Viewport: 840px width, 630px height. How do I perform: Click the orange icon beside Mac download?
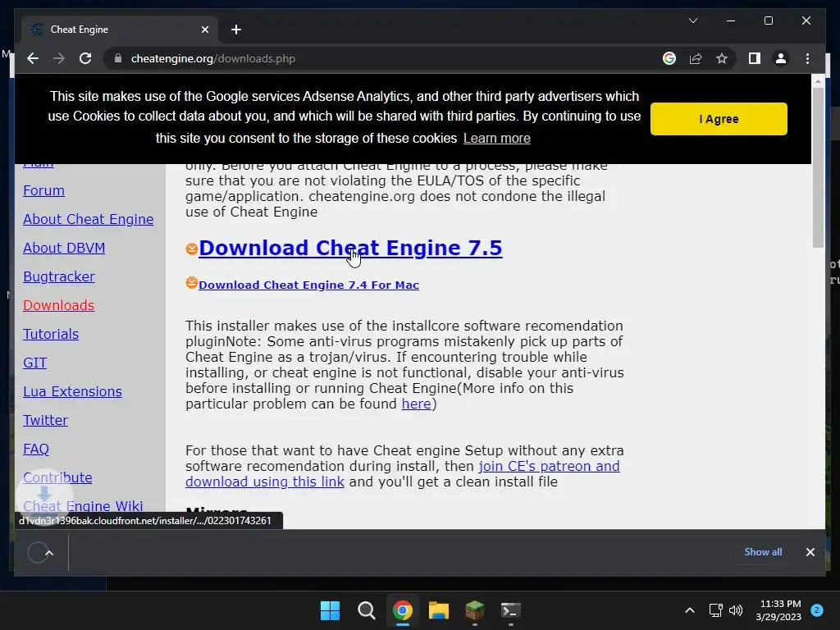pyautogui.click(x=192, y=282)
